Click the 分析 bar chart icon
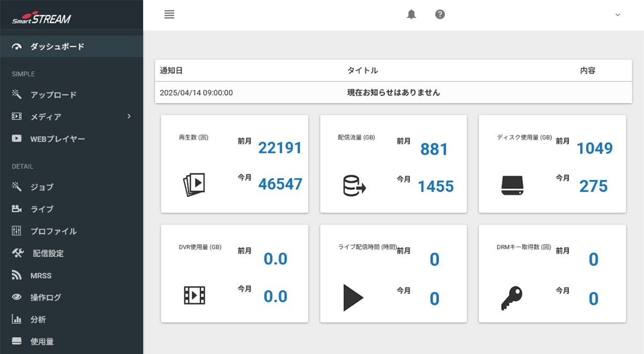This screenshot has height=354, width=644. point(17,320)
